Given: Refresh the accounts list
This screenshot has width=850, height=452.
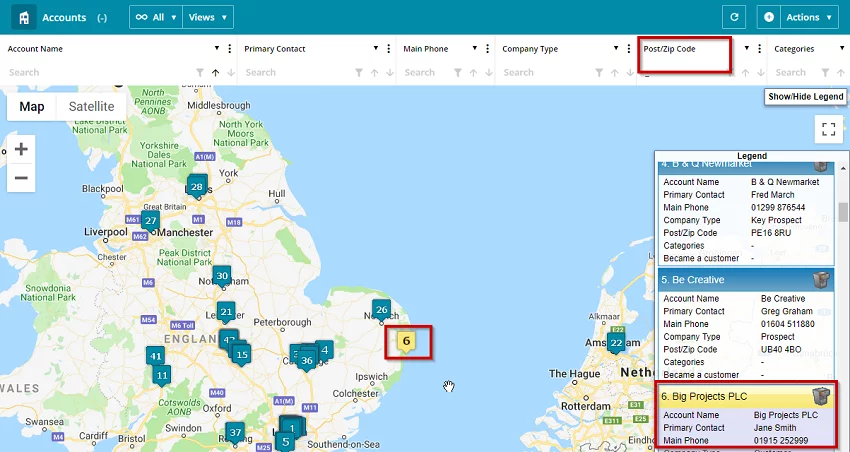Looking at the screenshot, I should 734,17.
